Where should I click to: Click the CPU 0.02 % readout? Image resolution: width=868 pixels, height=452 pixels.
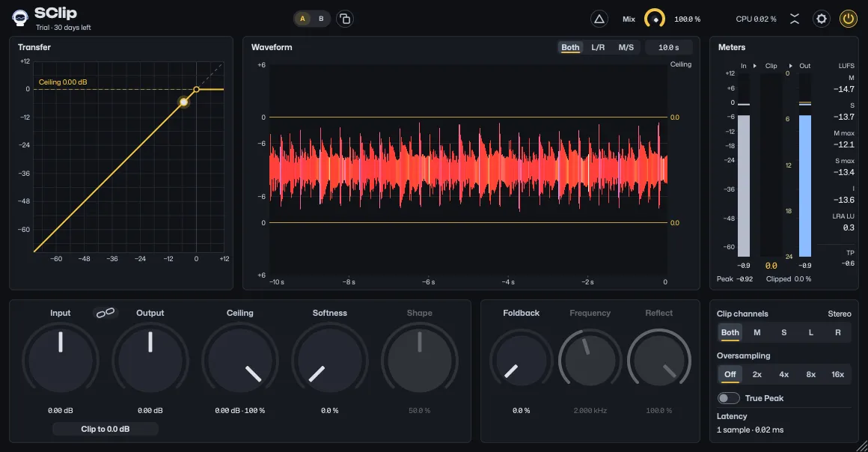[757, 19]
